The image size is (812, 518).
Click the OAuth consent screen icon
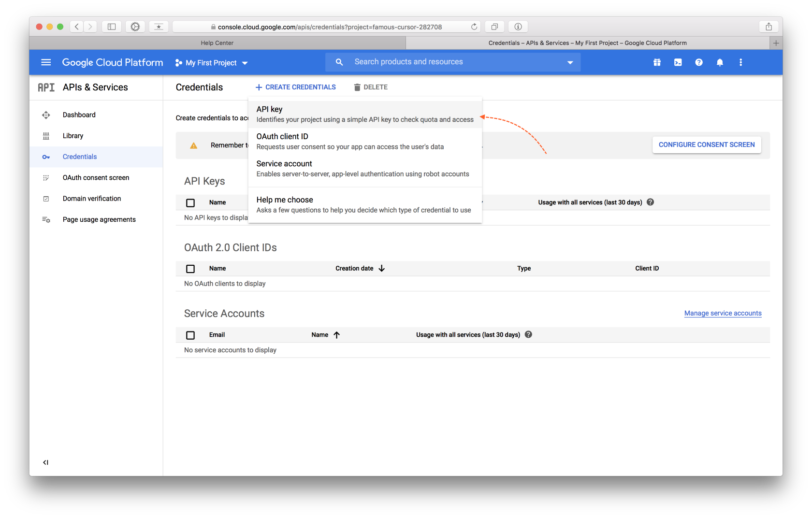point(46,178)
